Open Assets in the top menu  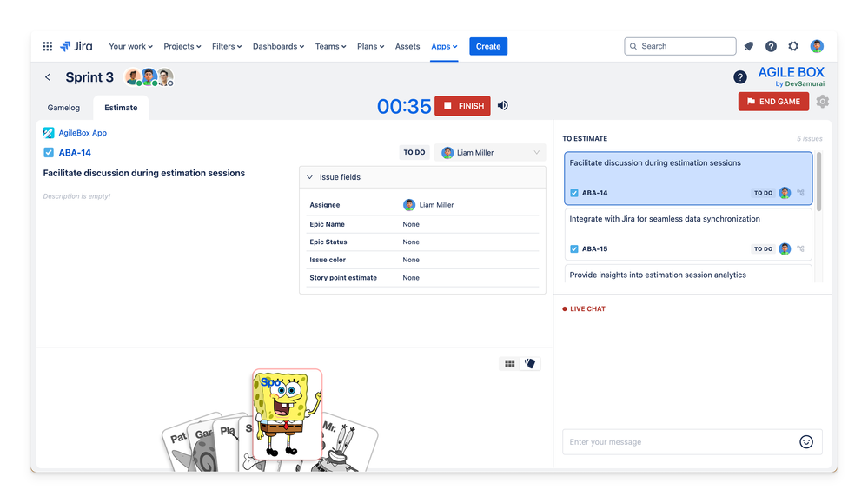[407, 47]
